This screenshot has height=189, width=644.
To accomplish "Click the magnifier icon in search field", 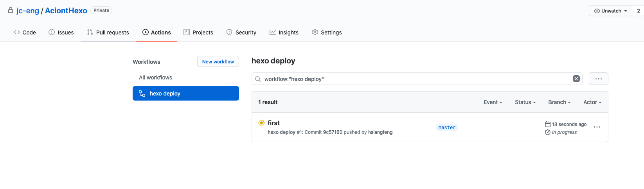I will 258,79.
